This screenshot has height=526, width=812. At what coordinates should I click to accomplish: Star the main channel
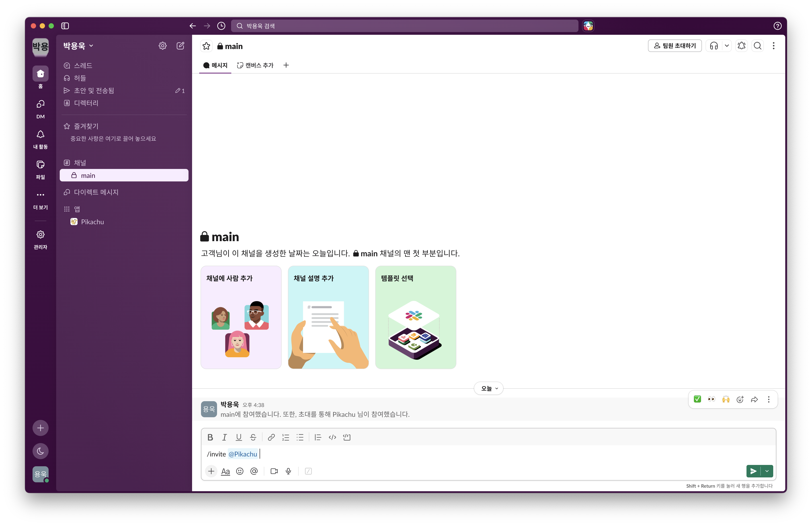tap(206, 46)
